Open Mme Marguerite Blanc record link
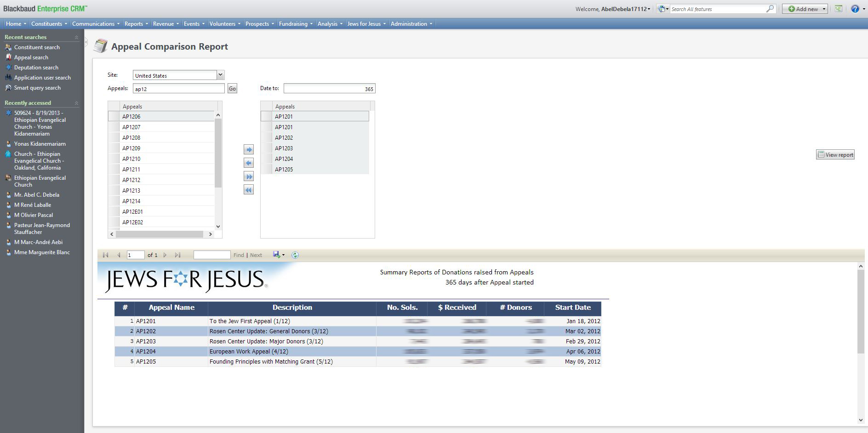The height and width of the screenshot is (433, 868). [42, 252]
